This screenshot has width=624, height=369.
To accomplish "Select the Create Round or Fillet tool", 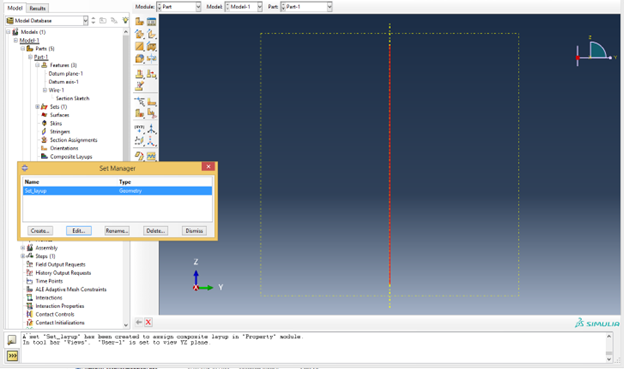I will click(x=139, y=59).
